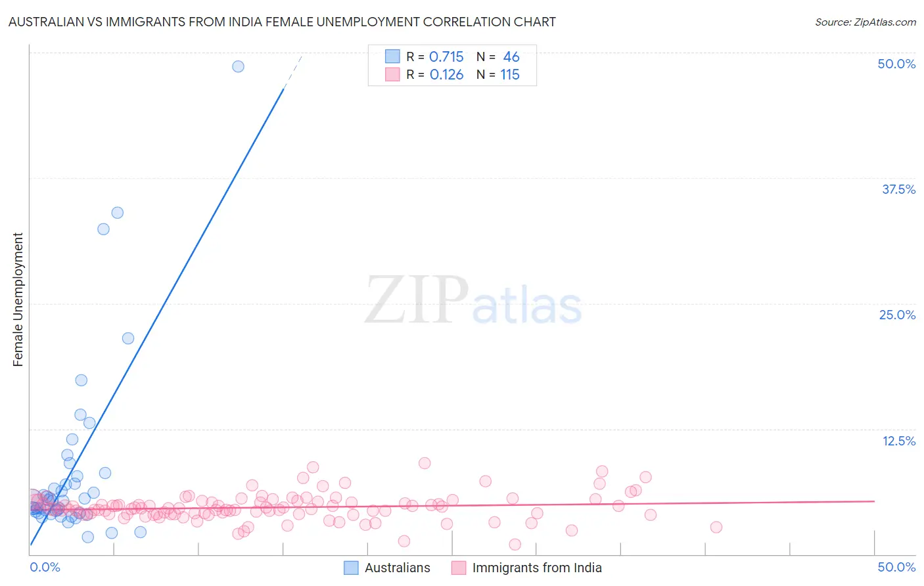Viewport: 924px width, 586px height.
Task: Click the 0.0% x-axis label
Action: point(45,567)
